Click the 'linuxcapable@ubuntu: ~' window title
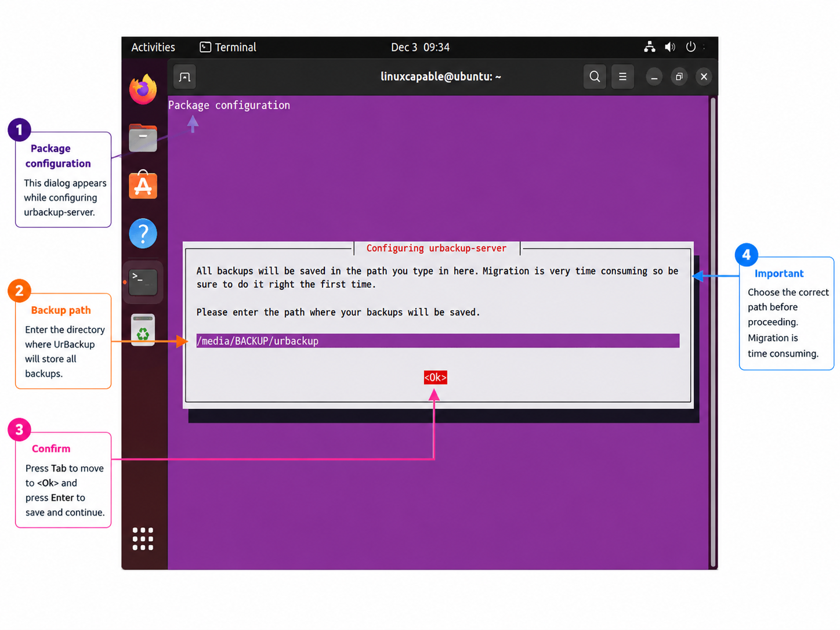 441,77
